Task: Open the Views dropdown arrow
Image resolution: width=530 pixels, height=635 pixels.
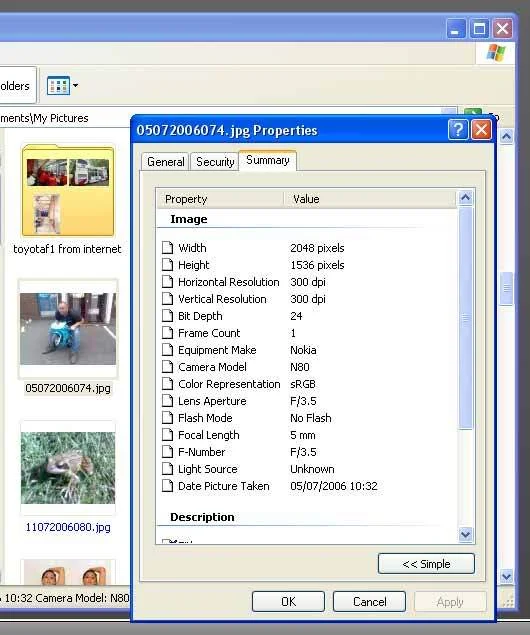Action: pos(75,85)
